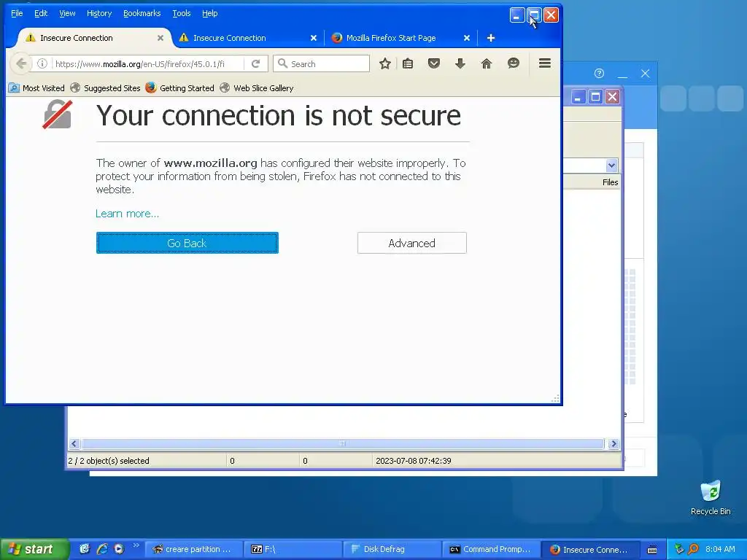This screenshot has height=560, width=747.
Task: Reload the current page
Action: click(256, 63)
